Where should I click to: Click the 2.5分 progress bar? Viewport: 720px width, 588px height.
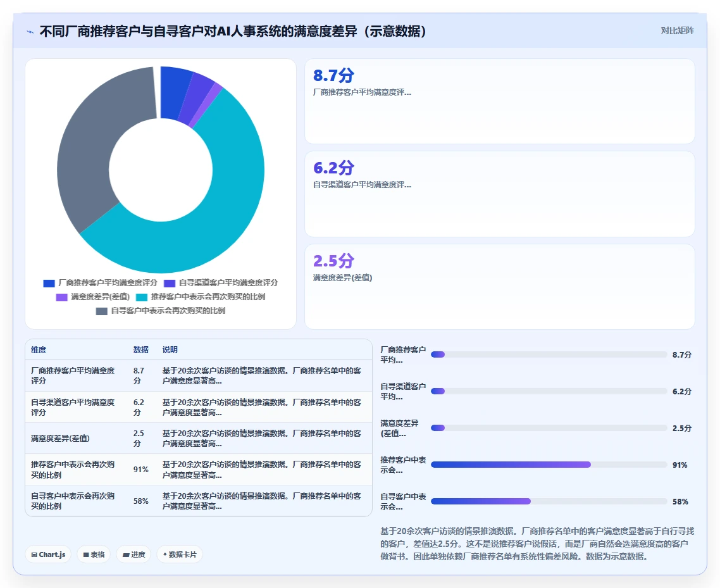click(x=549, y=428)
